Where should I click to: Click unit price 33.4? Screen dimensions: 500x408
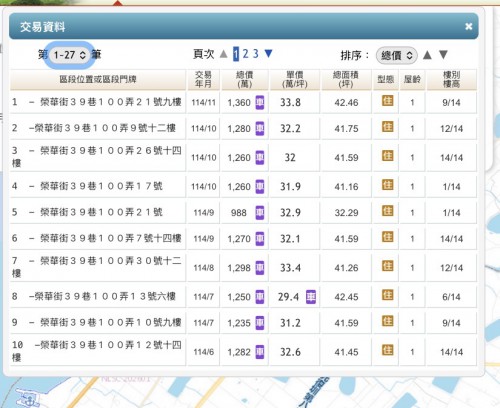tap(290, 268)
